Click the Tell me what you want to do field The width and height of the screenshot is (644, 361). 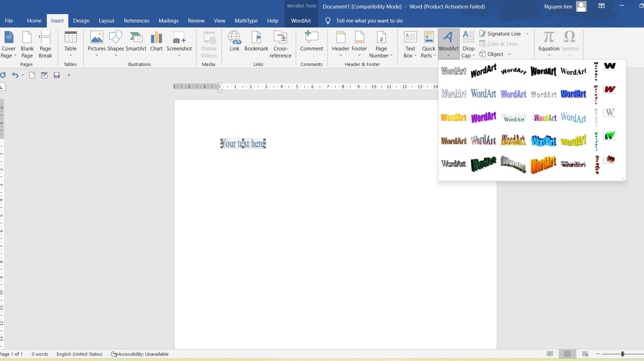coord(369,21)
